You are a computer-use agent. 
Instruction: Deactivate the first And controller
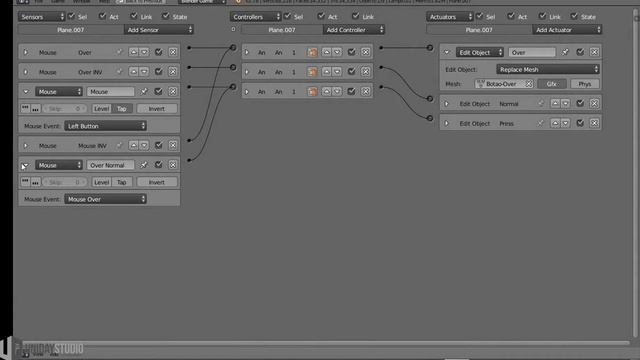[x=351, y=52]
